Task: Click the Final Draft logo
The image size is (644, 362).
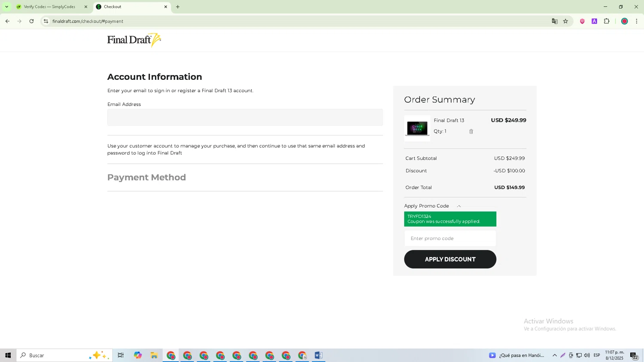Action: click(134, 40)
